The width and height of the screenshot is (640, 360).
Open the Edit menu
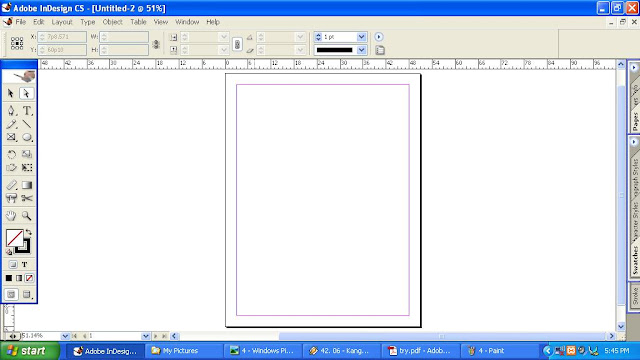(x=39, y=22)
